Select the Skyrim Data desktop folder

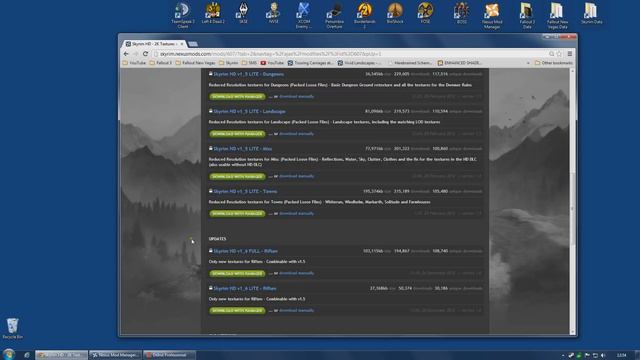(591, 13)
